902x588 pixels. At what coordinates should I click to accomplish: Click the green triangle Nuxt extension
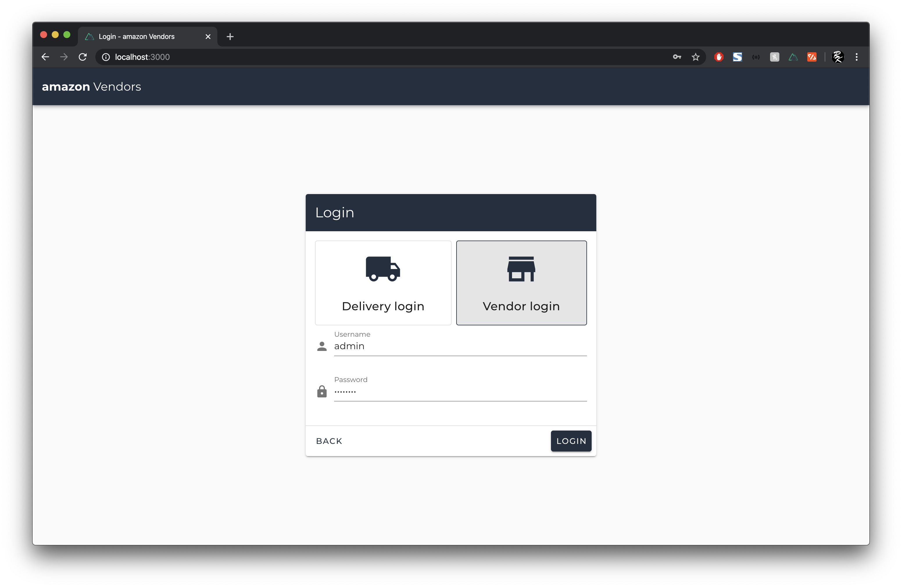pyautogui.click(x=793, y=57)
